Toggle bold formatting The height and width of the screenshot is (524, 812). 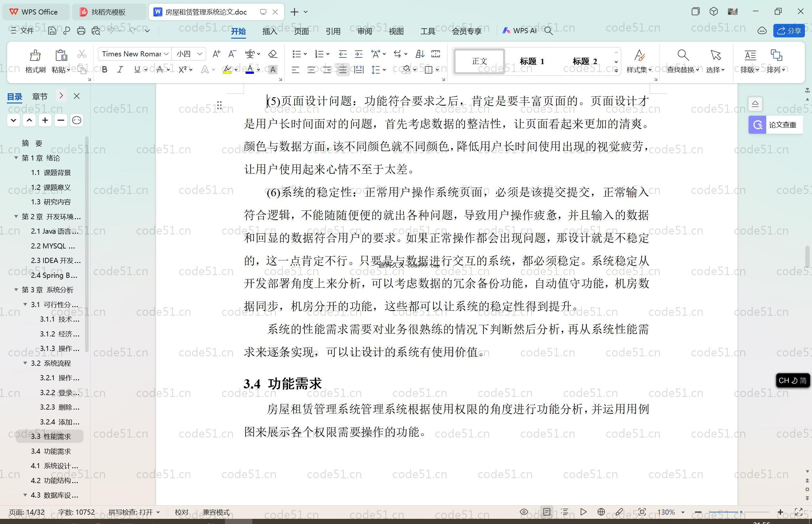click(105, 70)
